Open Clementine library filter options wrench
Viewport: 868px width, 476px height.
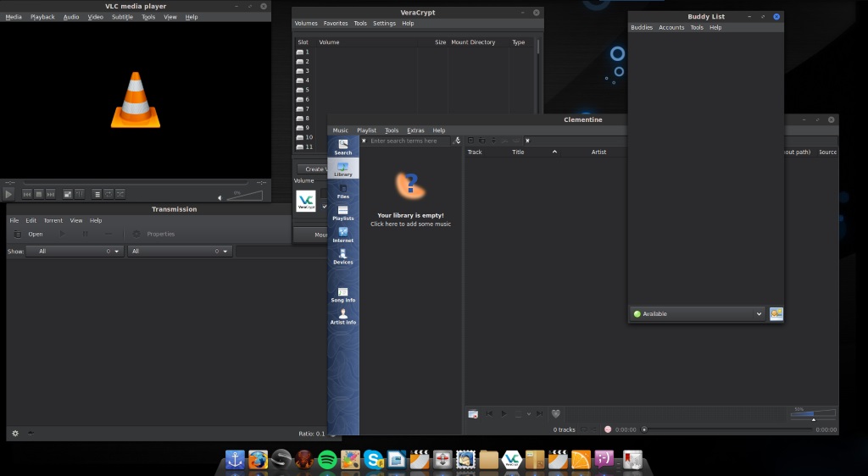(456, 141)
